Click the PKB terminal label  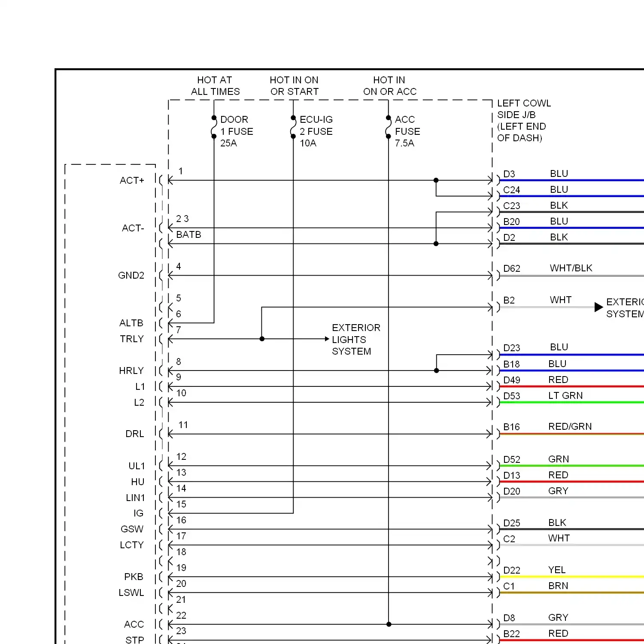[134, 577]
